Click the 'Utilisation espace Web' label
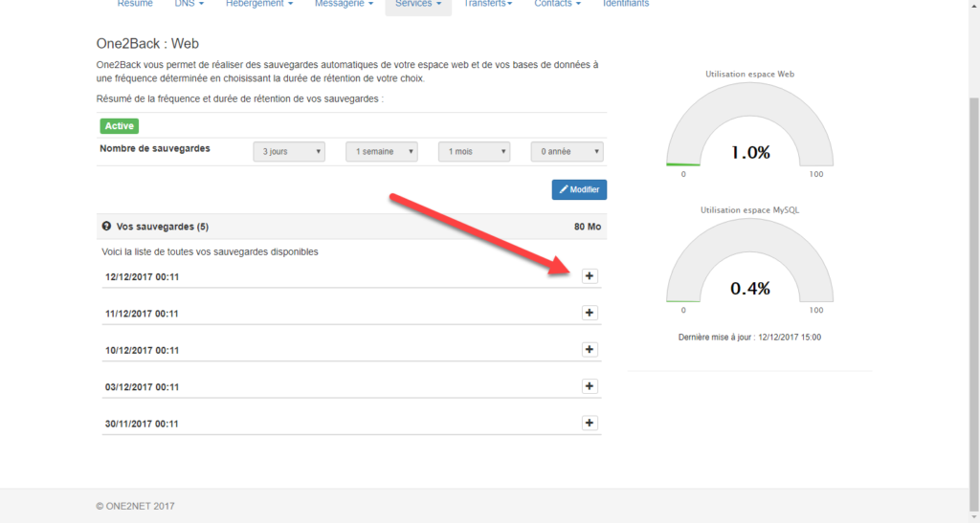Viewport: 980px width, 523px height. click(750, 75)
